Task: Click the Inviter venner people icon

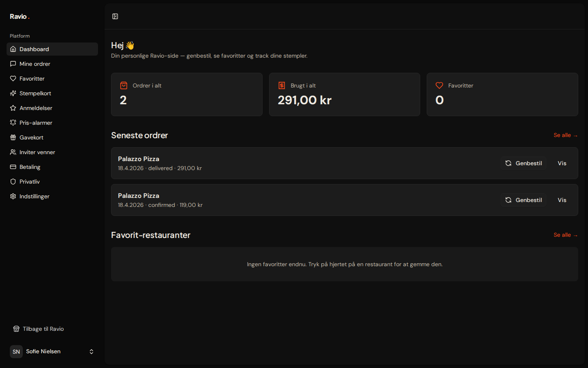Action: pos(13,152)
